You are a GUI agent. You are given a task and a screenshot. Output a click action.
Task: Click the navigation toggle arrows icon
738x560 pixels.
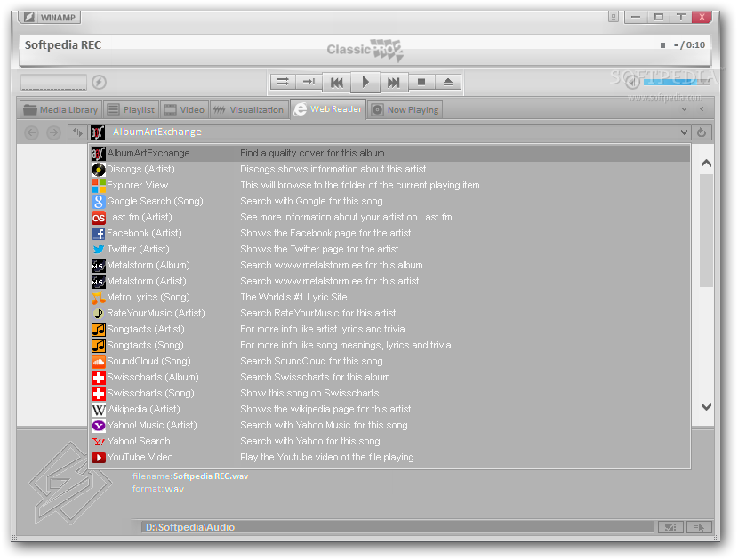click(x=77, y=132)
